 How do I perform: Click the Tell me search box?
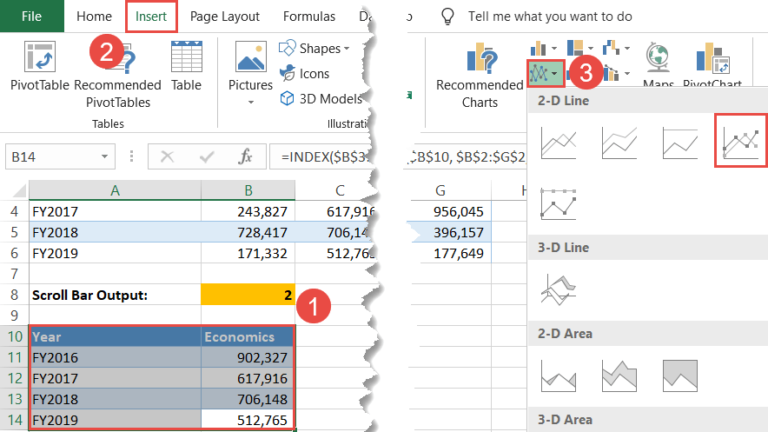coord(550,16)
